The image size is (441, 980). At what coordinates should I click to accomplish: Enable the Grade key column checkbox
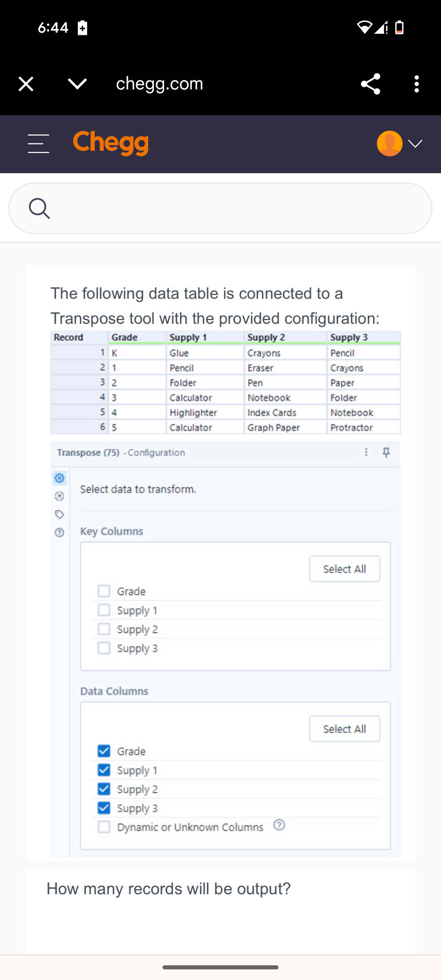pos(104,590)
